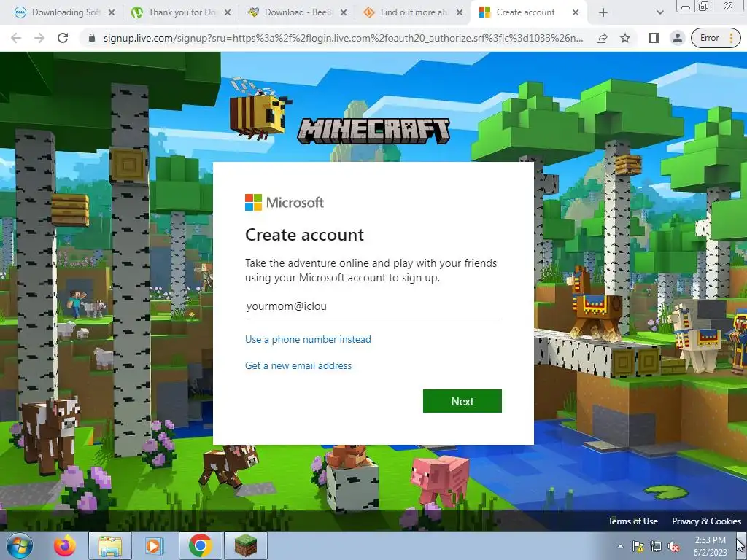Viewport: 747px width, 560px height.
Task: Open the Terms of Use link
Action: [x=632, y=521]
